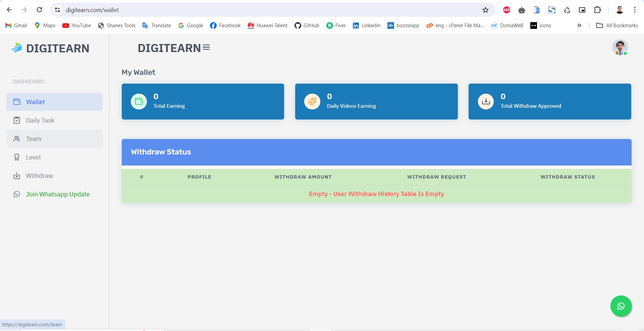The image size is (644, 331).
Task: Click the Withdraw Status panel heading
Action: tap(161, 152)
